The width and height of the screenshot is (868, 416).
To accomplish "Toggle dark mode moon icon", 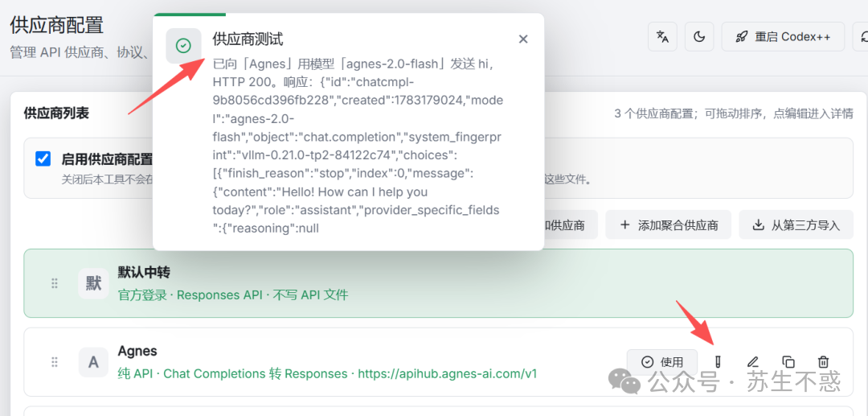I will coord(699,36).
